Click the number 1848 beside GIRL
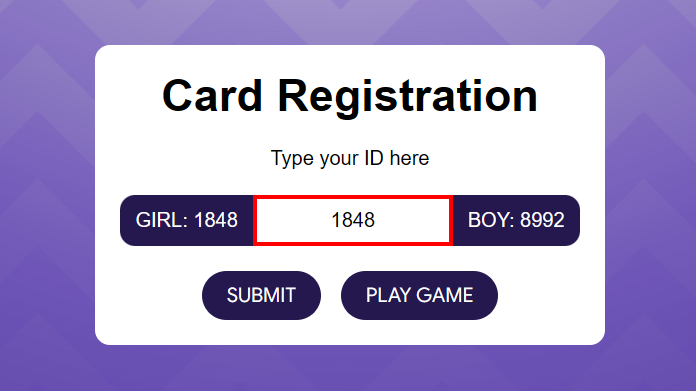Screen dimensions: 696x391 tap(216, 220)
